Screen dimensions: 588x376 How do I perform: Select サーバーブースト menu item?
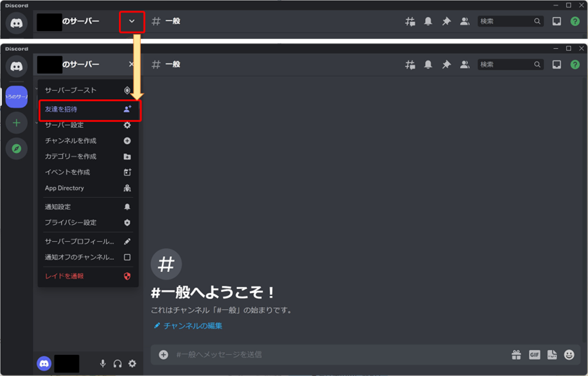point(88,90)
